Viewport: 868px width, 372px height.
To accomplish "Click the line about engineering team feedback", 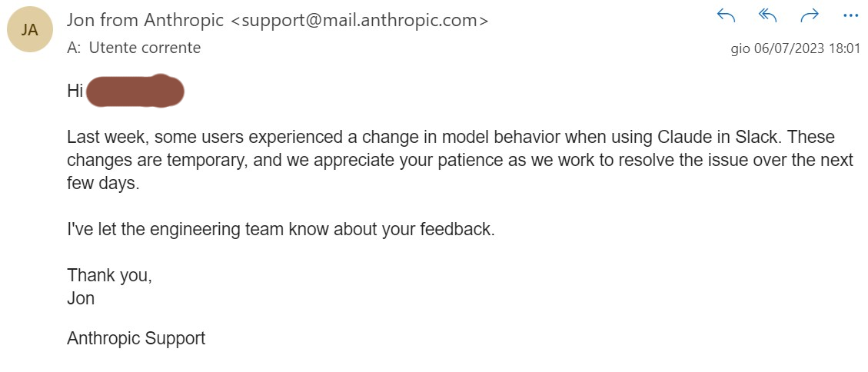I will (281, 229).
